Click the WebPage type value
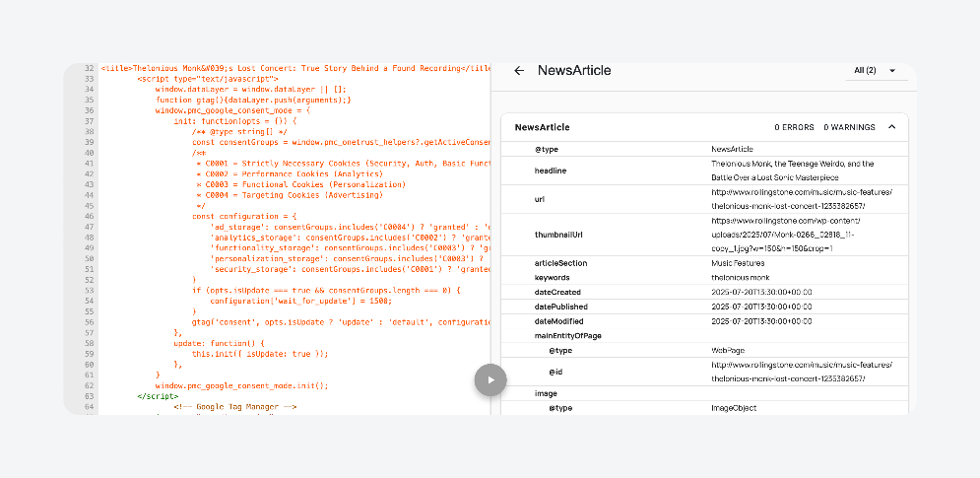 (x=728, y=350)
